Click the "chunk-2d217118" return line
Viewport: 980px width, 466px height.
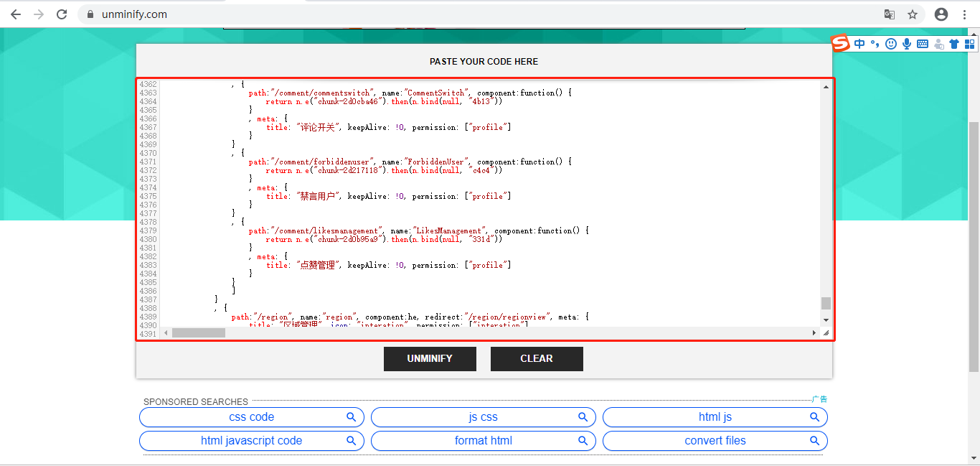pyautogui.click(x=384, y=170)
